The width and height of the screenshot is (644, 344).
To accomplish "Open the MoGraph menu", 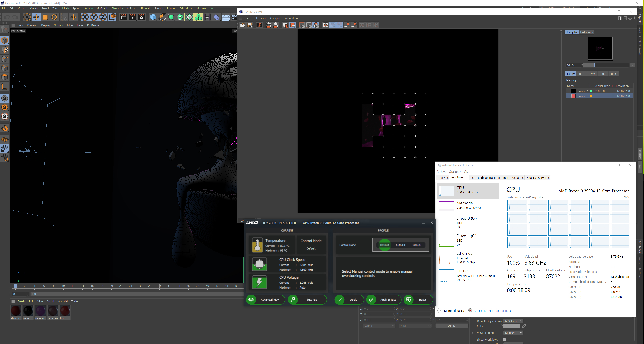I will (102, 9).
